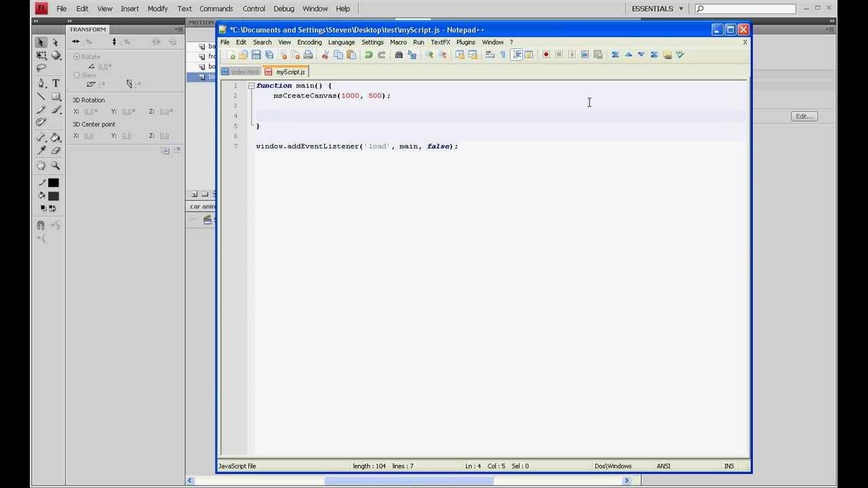This screenshot has width=868, height=488.
Task: Open the ESSENTIALS workspace dropdown
Action: [658, 9]
